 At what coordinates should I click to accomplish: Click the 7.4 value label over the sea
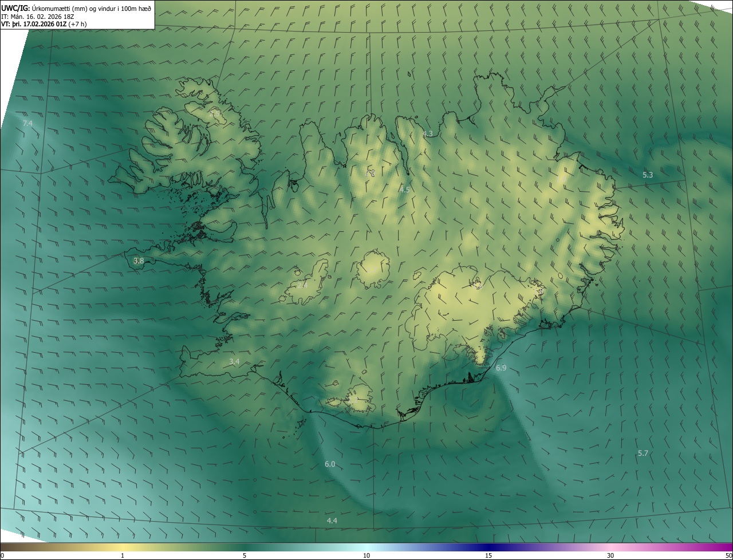pos(27,124)
